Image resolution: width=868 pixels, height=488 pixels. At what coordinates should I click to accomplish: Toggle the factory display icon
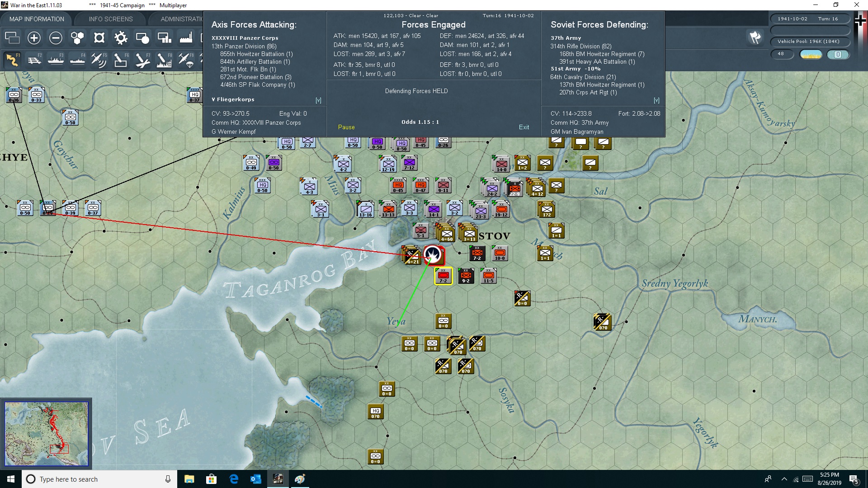186,38
